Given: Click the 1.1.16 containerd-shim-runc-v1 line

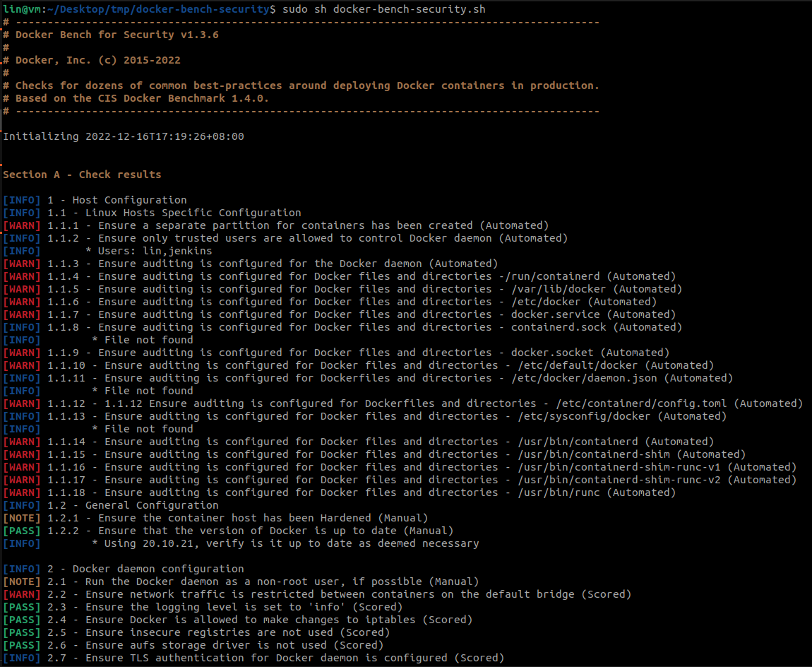Looking at the screenshot, I should pyautogui.click(x=400, y=467).
